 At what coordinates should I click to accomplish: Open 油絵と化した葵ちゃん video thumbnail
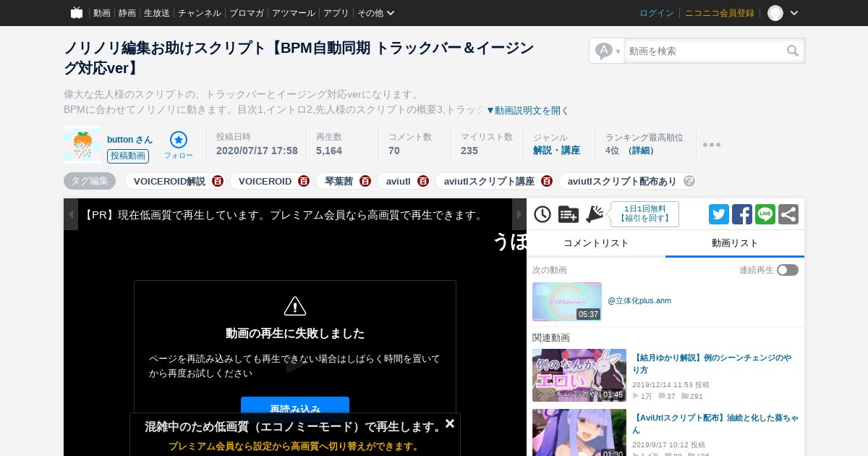[x=579, y=433]
